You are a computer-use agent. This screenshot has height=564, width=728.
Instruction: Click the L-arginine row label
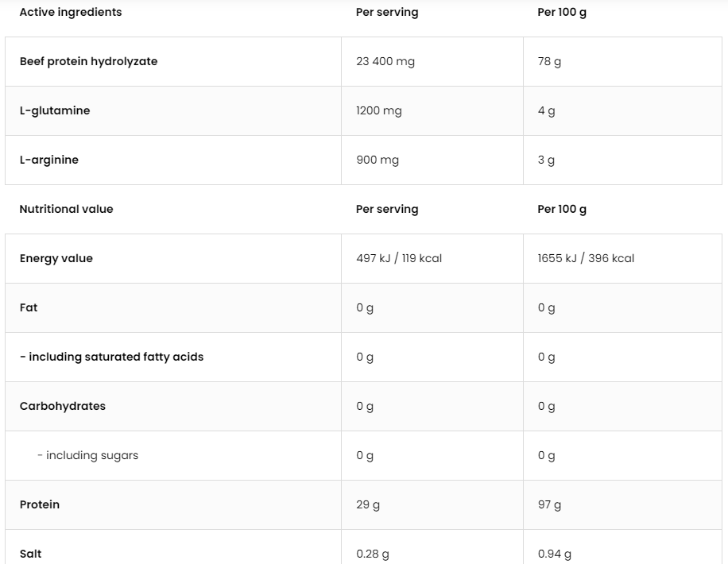point(49,160)
